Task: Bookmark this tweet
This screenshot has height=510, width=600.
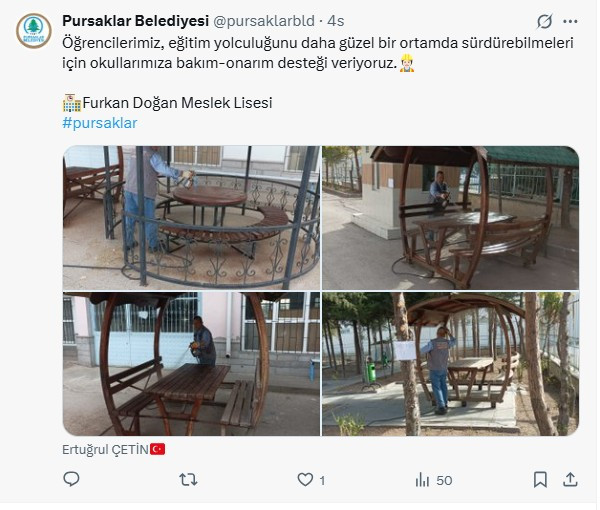Action: [x=540, y=479]
